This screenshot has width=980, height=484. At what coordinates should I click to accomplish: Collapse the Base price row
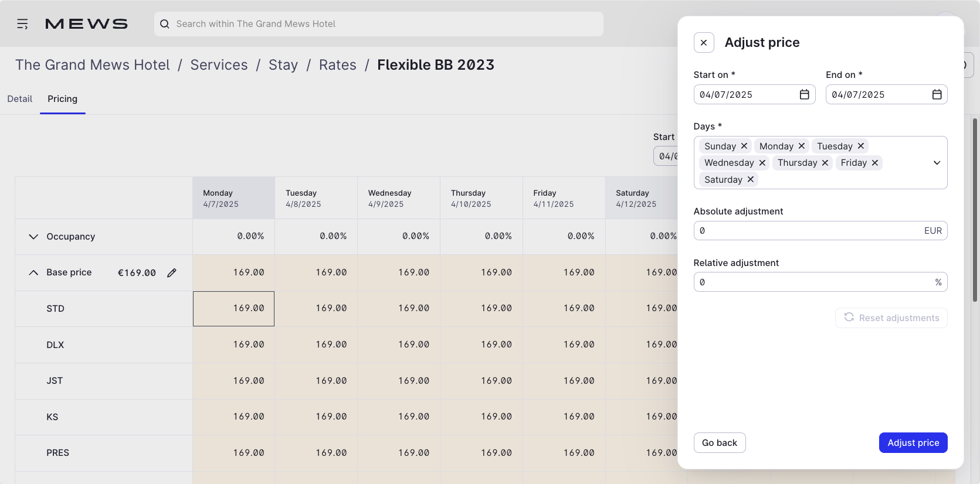[33, 272]
